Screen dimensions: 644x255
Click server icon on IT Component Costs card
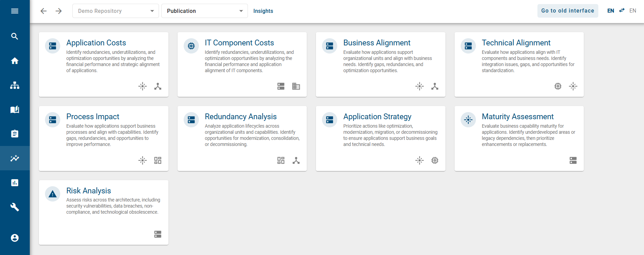tap(281, 86)
